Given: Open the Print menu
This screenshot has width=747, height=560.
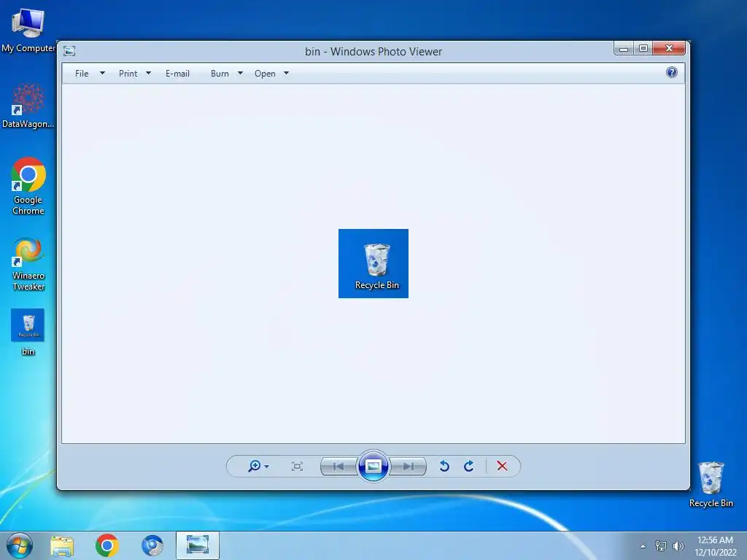Looking at the screenshot, I should [128, 74].
